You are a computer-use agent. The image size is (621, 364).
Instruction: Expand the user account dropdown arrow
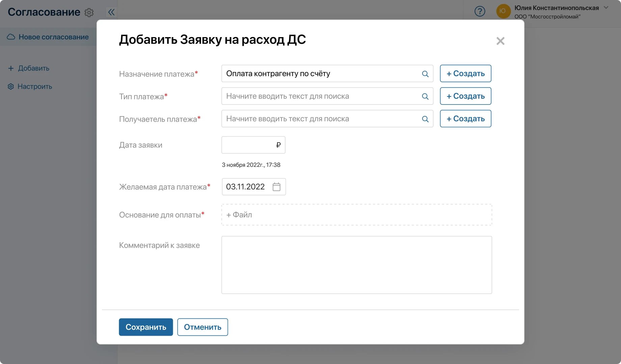point(606,7)
